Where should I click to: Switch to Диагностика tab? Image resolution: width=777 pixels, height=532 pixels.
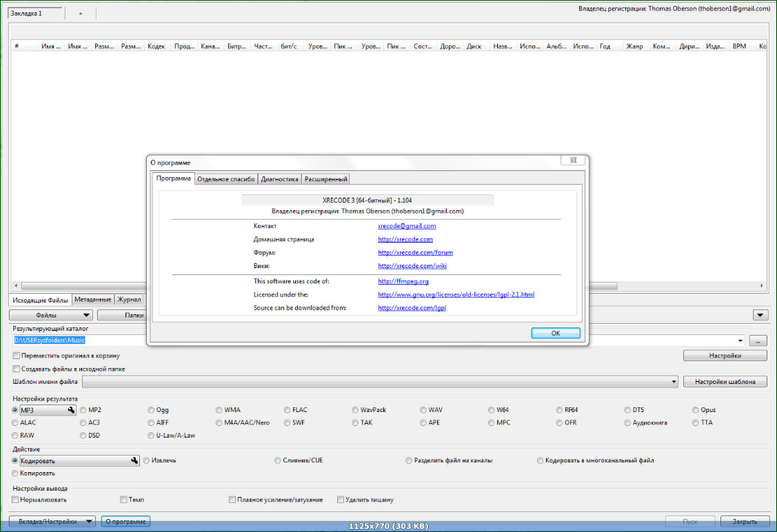(x=279, y=179)
